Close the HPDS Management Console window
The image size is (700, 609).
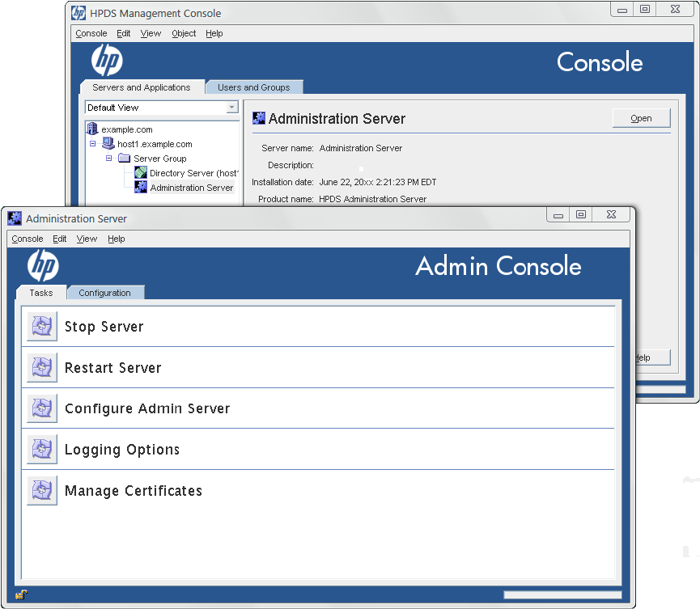(675, 9)
